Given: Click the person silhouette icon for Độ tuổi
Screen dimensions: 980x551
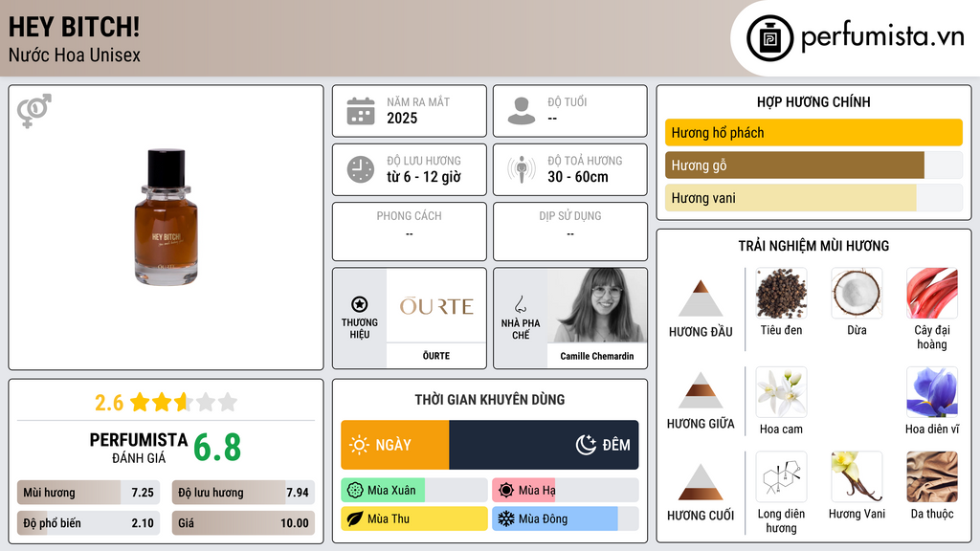Looking at the screenshot, I should click(522, 111).
